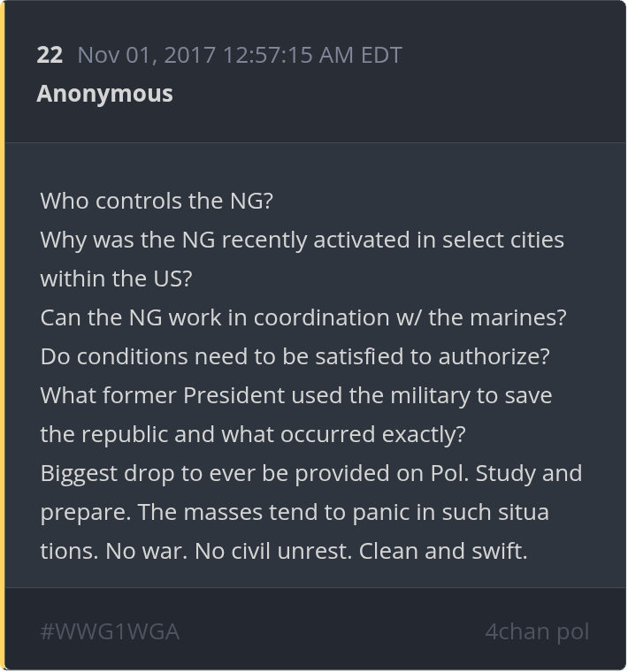
Task: Click the line "Who controls the NG?"
Action: 157,201
